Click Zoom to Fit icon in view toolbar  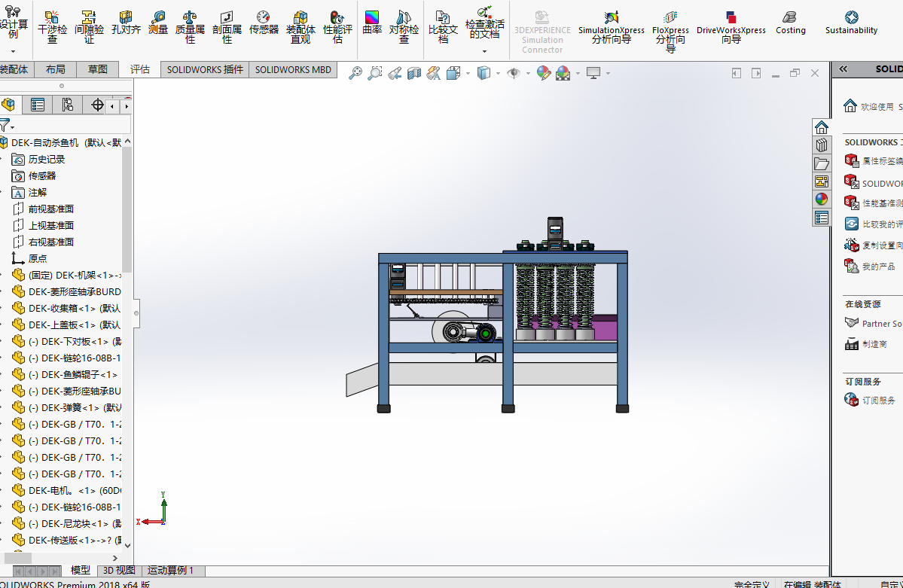coord(355,73)
